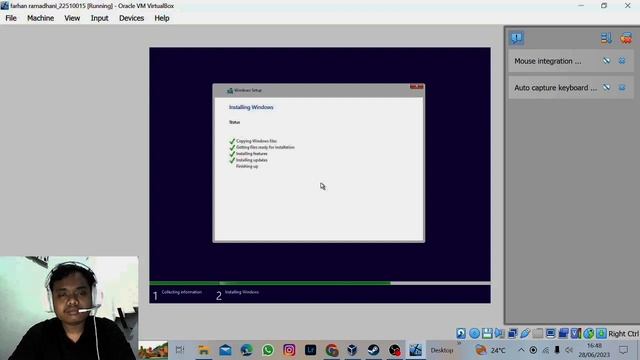Click the delete all notifications icon
This screenshot has width=640, height=360.
(626, 38)
